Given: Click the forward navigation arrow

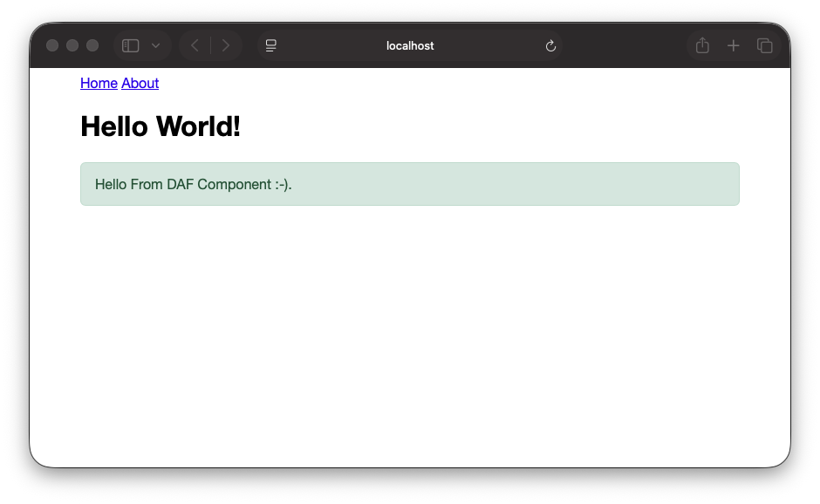Looking at the screenshot, I should [x=226, y=45].
